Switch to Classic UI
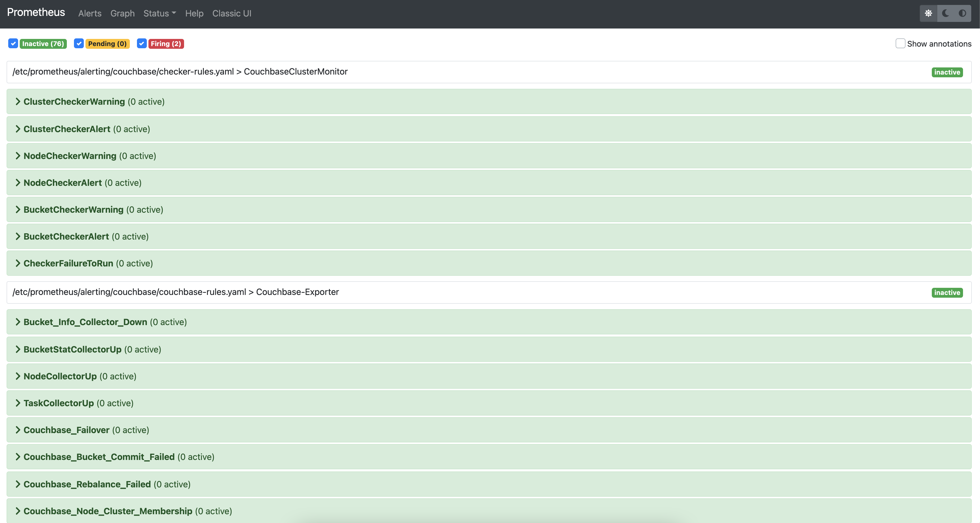The height and width of the screenshot is (523, 980). [x=232, y=13]
